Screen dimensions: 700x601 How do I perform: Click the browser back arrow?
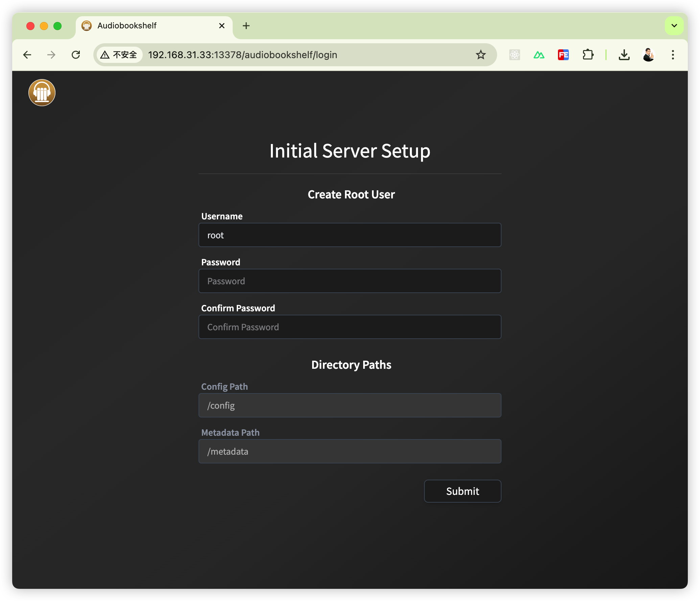27,55
